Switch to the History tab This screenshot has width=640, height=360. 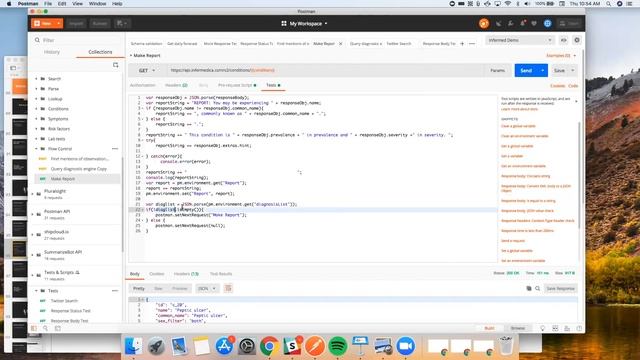[x=52, y=52]
